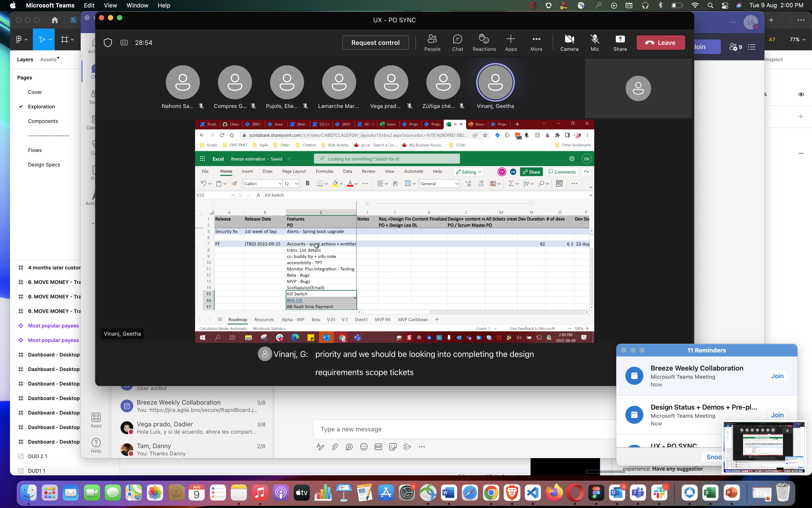Leave the UX - PO SYNC meeting
This screenshot has height=508, width=812.
[x=660, y=43]
